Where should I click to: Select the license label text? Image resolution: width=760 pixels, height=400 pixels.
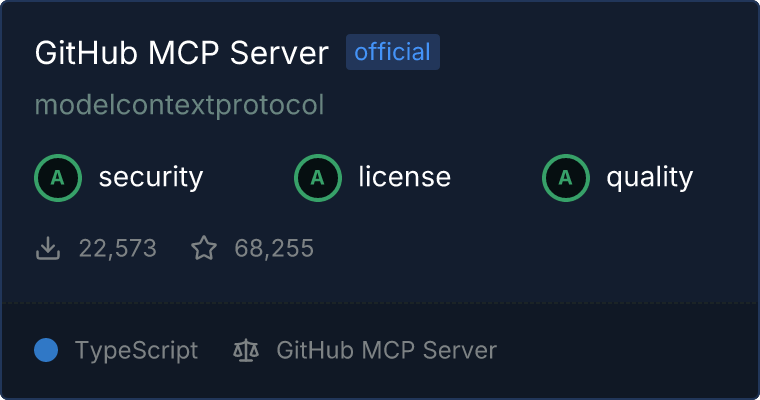click(x=405, y=176)
